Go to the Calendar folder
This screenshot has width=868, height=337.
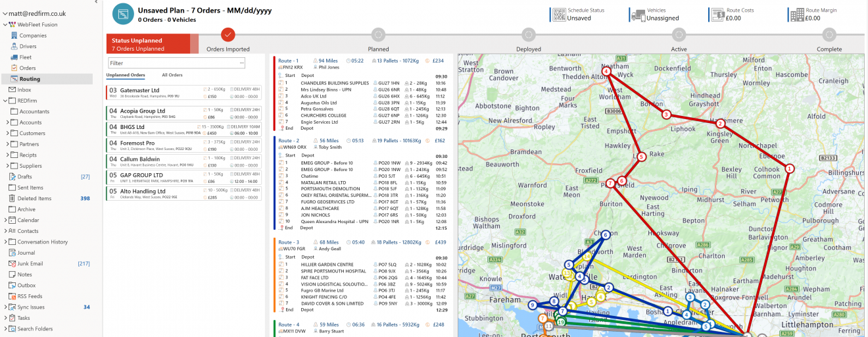coord(28,220)
